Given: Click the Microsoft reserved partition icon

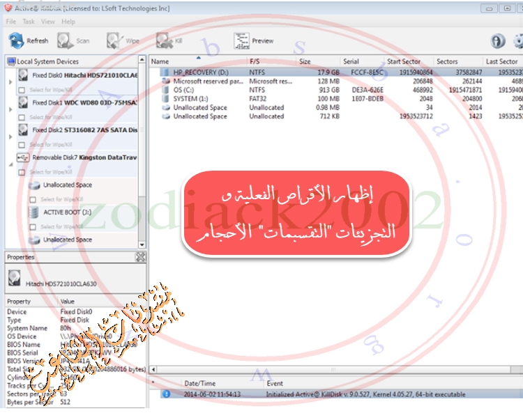Looking at the screenshot, I should tap(166, 81).
